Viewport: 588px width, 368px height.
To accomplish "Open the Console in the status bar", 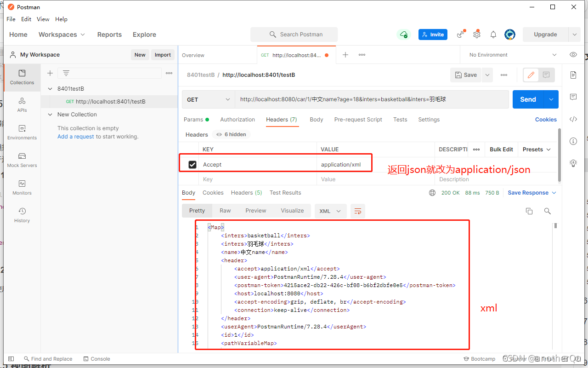I will click(x=97, y=359).
